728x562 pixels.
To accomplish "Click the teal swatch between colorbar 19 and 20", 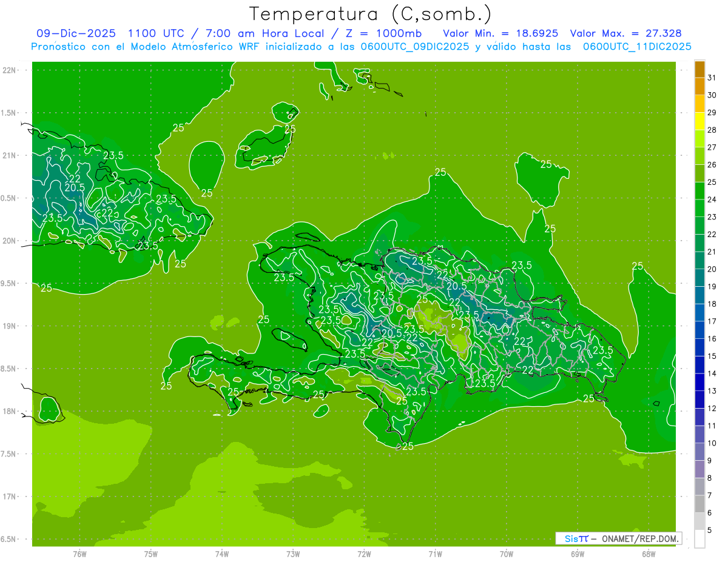I will [x=699, y=278].
